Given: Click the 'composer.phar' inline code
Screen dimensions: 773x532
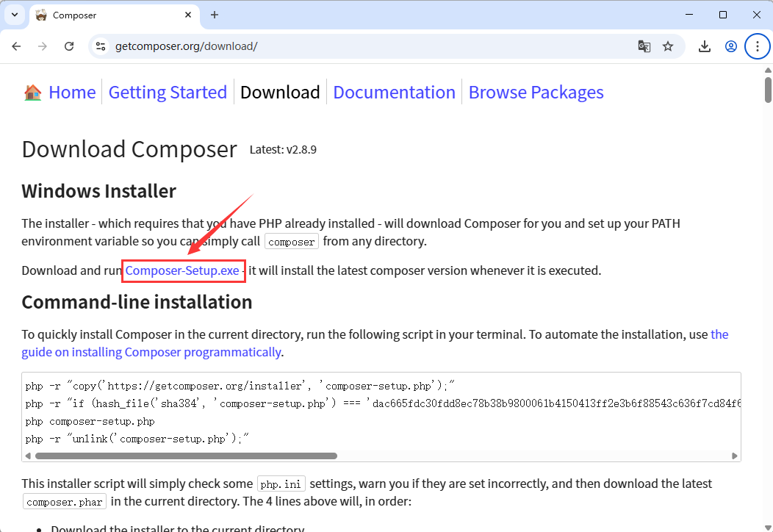Looking at the screenshot, I should 65,502.
